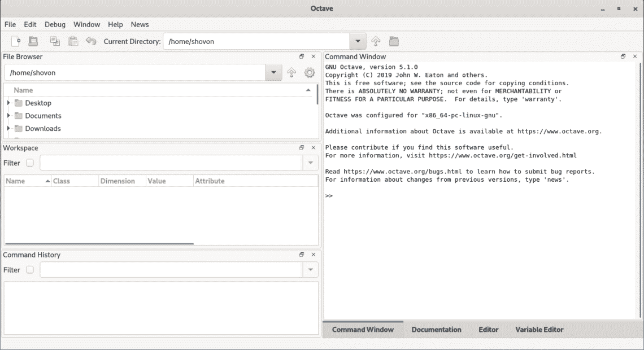Screen dimensions: 644x350
Task: Switch to the Variable Editor tab
Action: [x=539, y=330]
